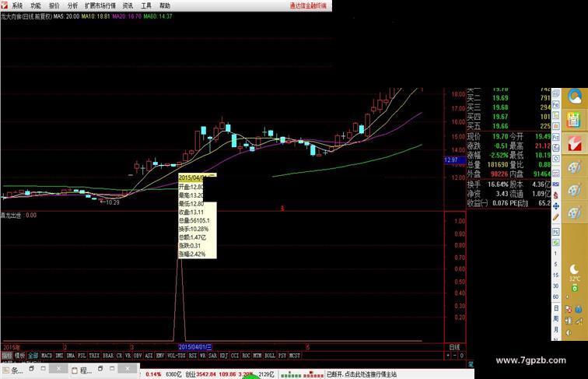Viewport: 588px width, 379px height.
Task: Switch sub-chart to PSY indicator
Action: point(282,356)
